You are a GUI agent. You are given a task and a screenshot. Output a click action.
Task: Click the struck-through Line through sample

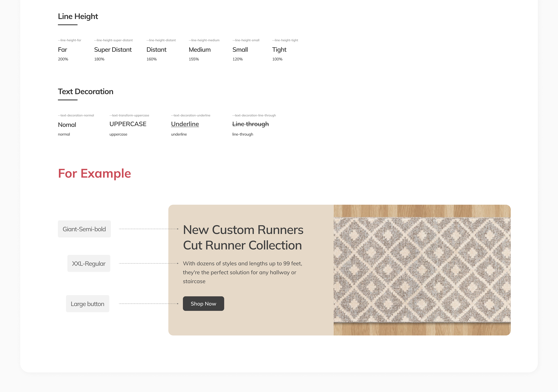[x=251, y=124]
